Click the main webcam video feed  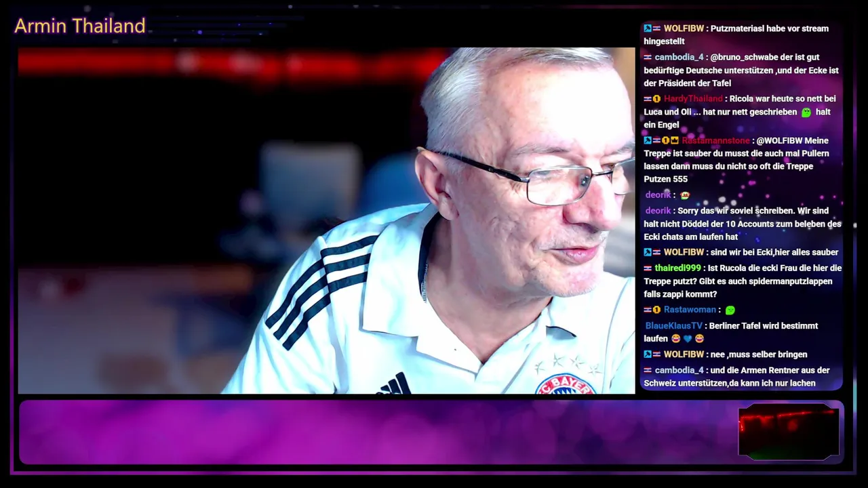click(x=326, y=221)
